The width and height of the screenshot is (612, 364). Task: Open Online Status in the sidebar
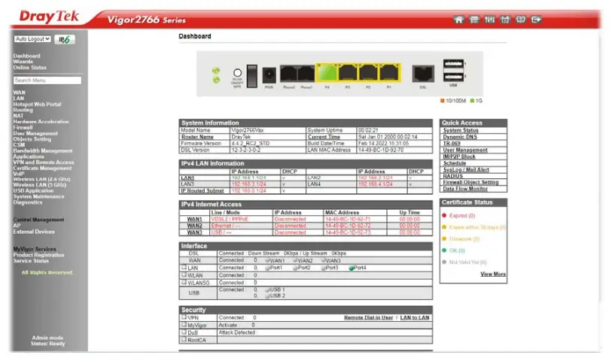[x=29, y=68]
